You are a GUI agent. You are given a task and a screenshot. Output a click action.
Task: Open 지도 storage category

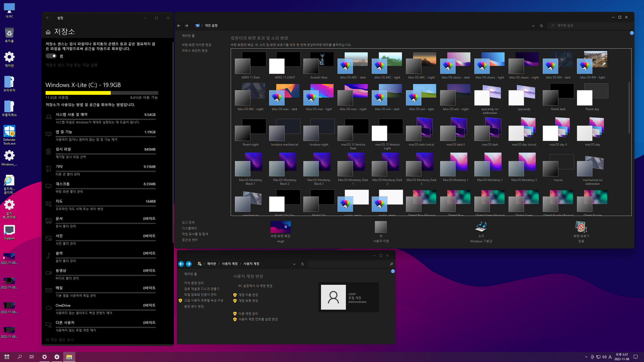[x=101, y=205]
